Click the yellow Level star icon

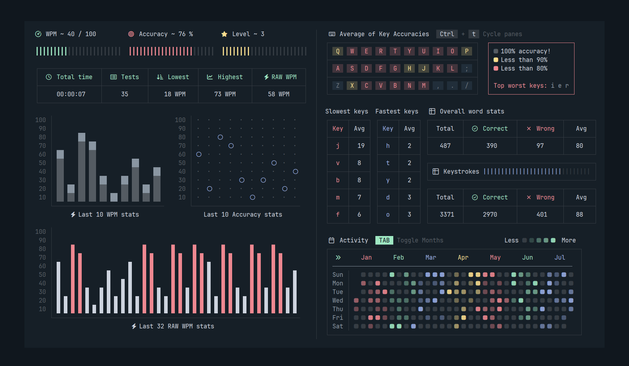pos(224,34)
